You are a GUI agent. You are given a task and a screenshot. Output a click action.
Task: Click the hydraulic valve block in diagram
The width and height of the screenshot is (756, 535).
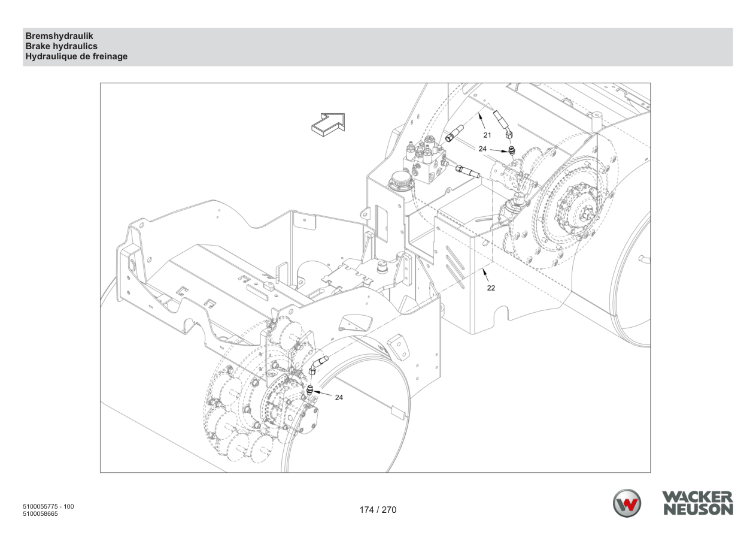[x=426, y=160]
